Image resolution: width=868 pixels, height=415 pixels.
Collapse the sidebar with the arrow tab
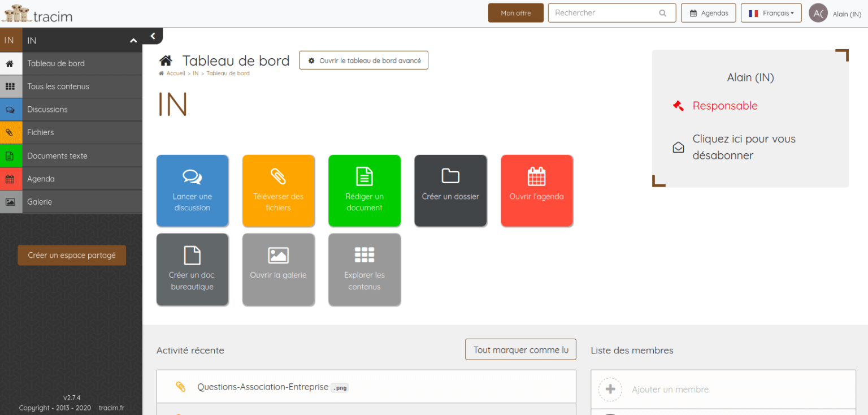coord(153,36)
